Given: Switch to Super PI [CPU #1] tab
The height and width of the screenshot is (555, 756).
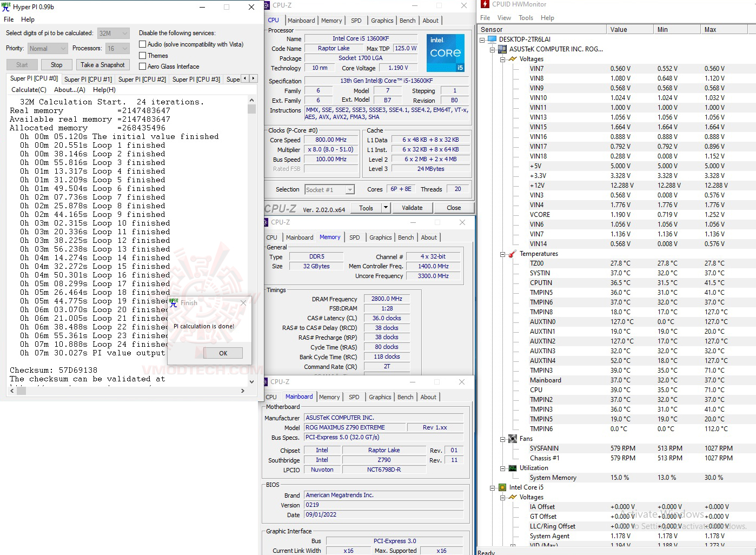Looking at the screenshot, I should click(88, 79).
